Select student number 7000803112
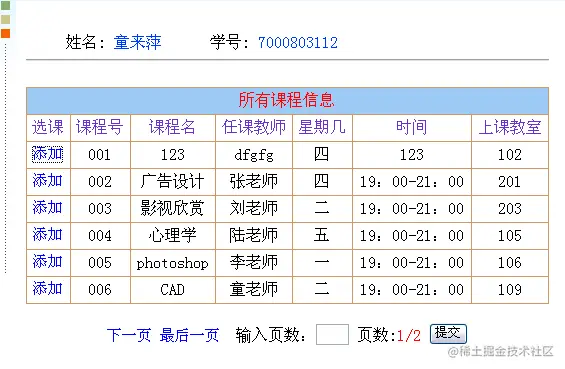This screenshot has height=369, width=565. (x=298, y=43)
